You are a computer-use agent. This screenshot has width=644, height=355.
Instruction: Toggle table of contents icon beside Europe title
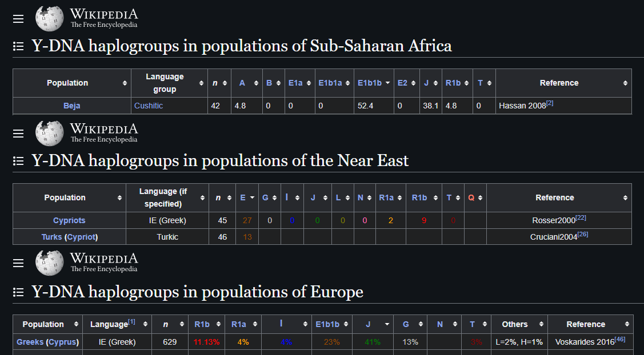(18, 292)
